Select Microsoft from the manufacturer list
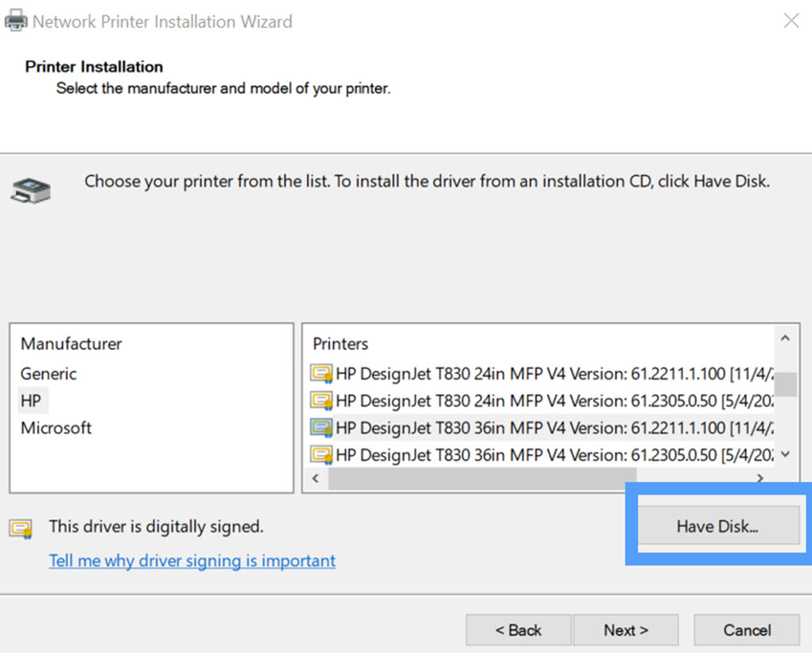Screen dimensions: 812x653 tap(56, 428)
